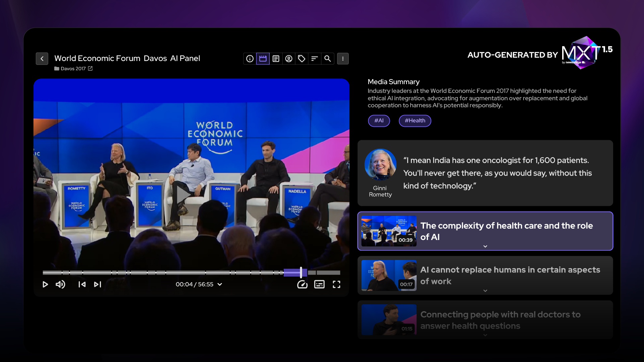Expand the health care chapter details chevron

click(x=485, y=246)
